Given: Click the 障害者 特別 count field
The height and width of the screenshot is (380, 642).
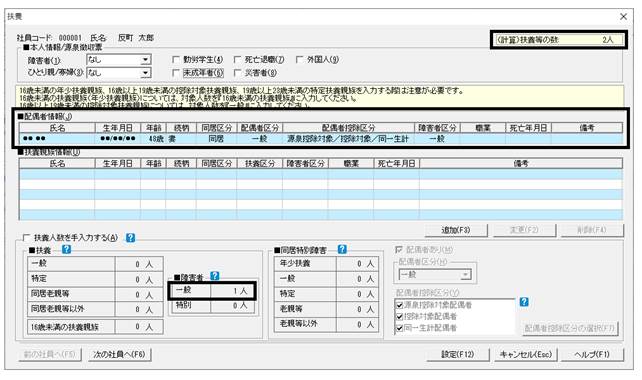Looking at the screenshot, I should click(232, 306).
